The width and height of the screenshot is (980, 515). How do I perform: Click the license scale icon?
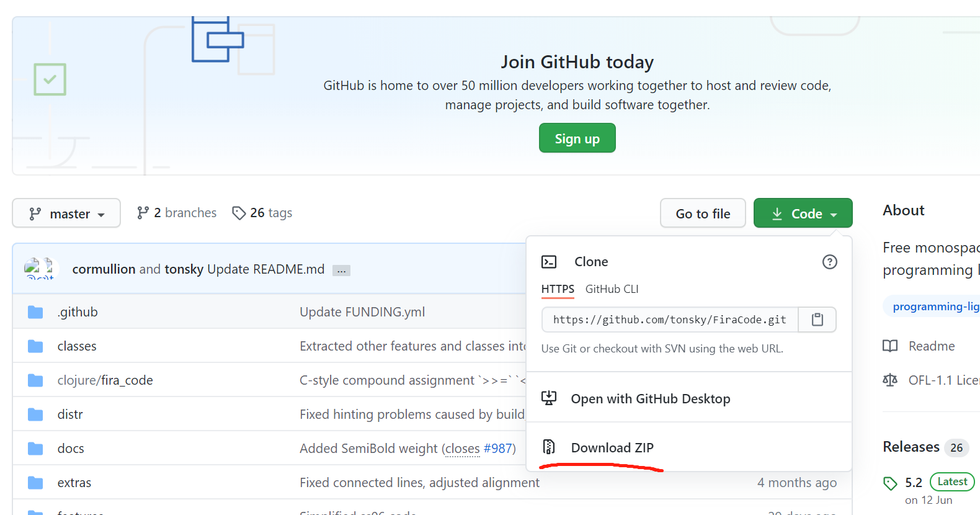tap(890, 380)
